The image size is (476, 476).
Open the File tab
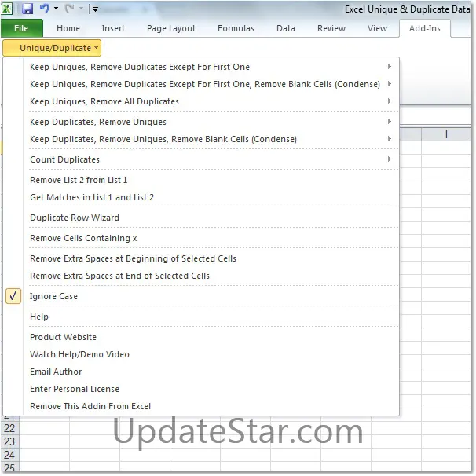(21, 28)
